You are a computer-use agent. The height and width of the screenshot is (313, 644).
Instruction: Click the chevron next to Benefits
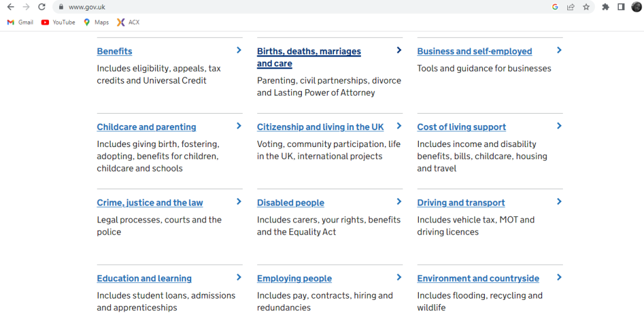[x=238, y=50]
